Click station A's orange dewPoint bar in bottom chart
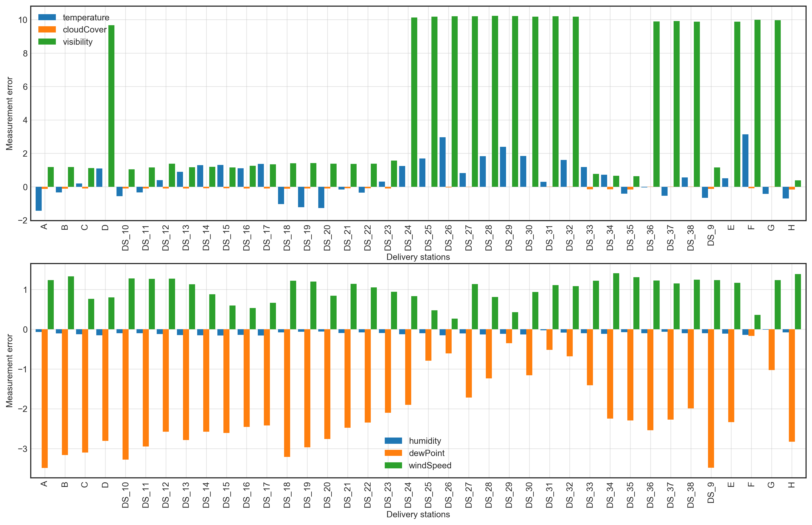This screenshot has width=812, height=525. click(45, 398)
